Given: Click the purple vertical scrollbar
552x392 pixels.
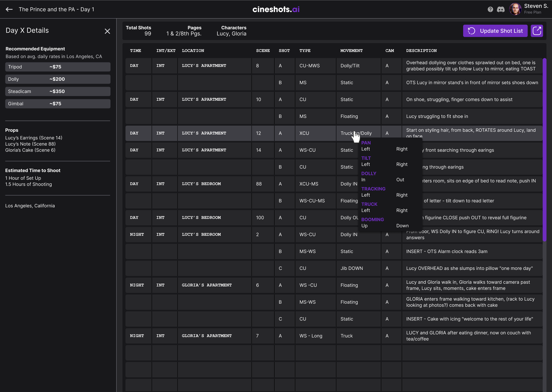Looking at the screenshot, I should (x=544, y=150).
